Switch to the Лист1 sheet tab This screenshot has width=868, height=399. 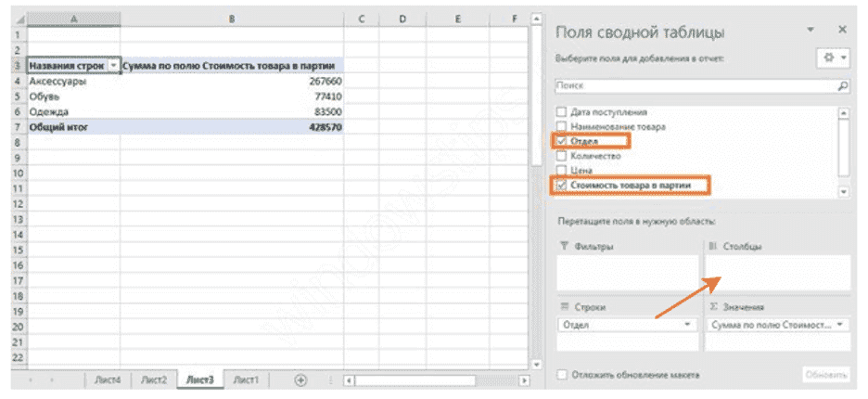(246, 380)
